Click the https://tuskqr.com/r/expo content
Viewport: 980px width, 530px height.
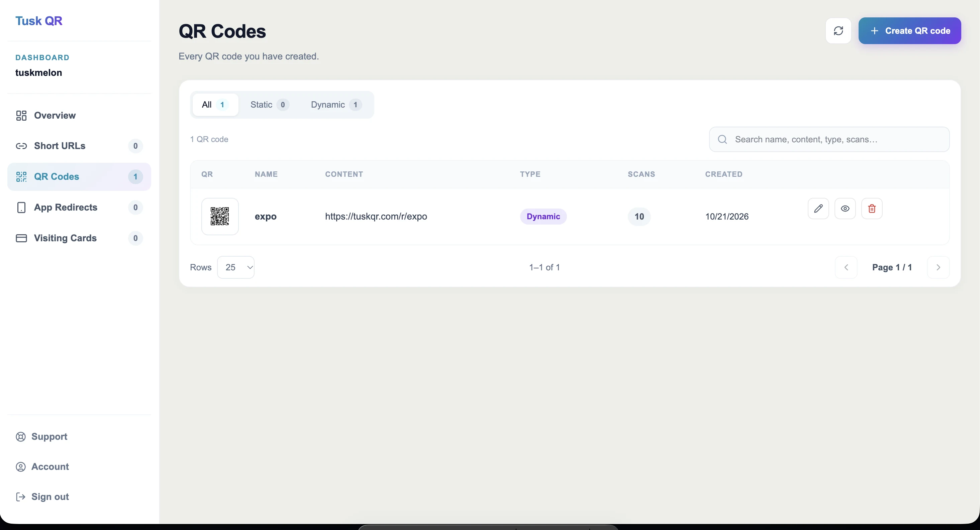point(376,216)
